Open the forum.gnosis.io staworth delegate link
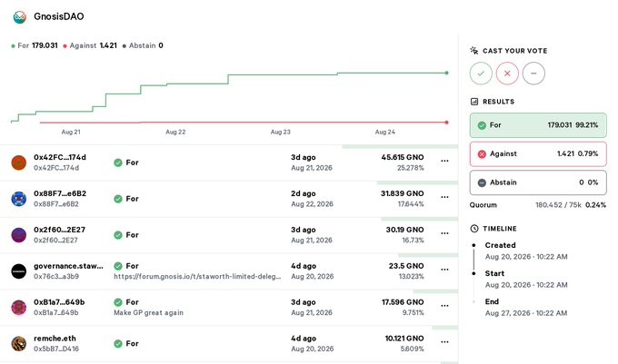This screenshot has height=364, width=618. pyautogui.click(x=197, y=276)
